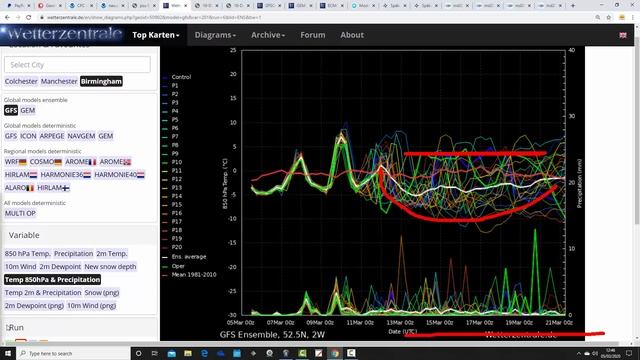Select the ICON deterministic model
Viewport: 640px width, 360px height.
tap(28, 136)
